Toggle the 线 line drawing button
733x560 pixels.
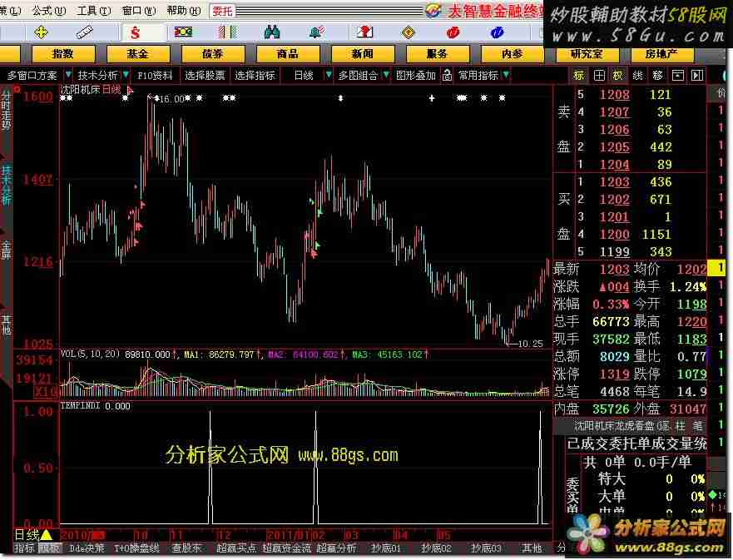click(637, 75)
